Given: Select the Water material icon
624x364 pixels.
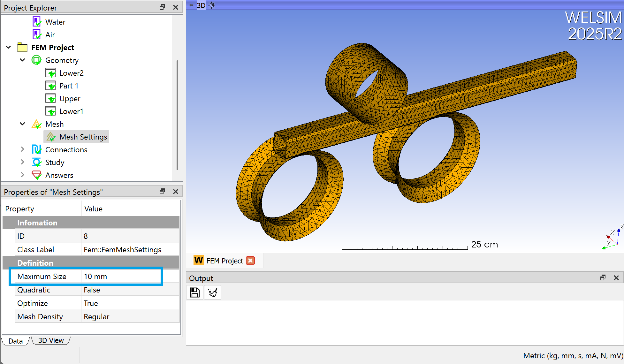Looking at the screenshot, I should pos(37,21).
